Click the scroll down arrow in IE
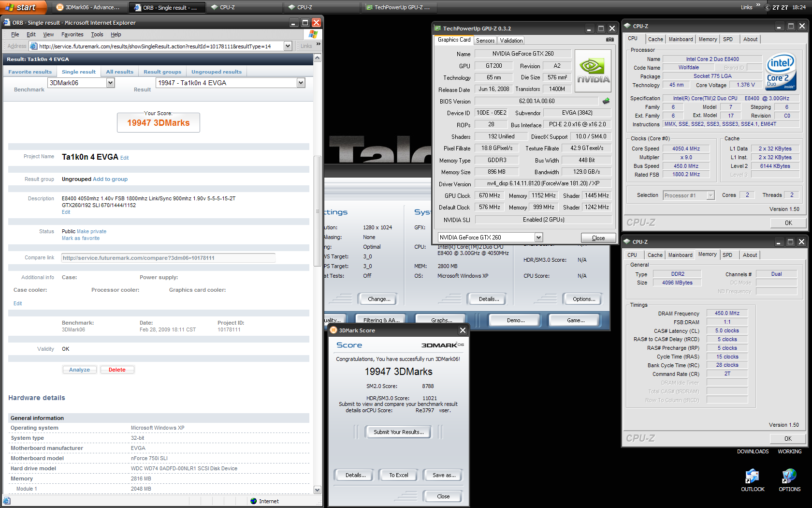This screenshot has width=812, height=508. [x=317, y=490]
